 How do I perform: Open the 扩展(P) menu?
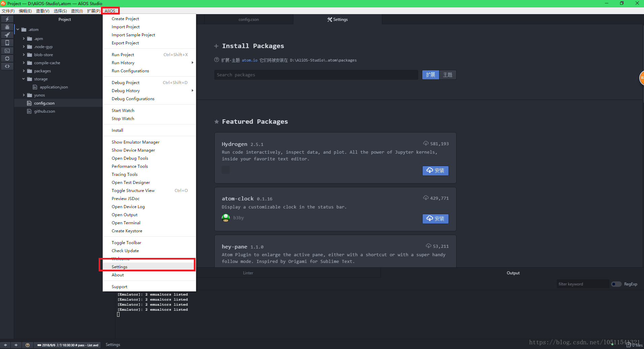(x=94, y=11)
